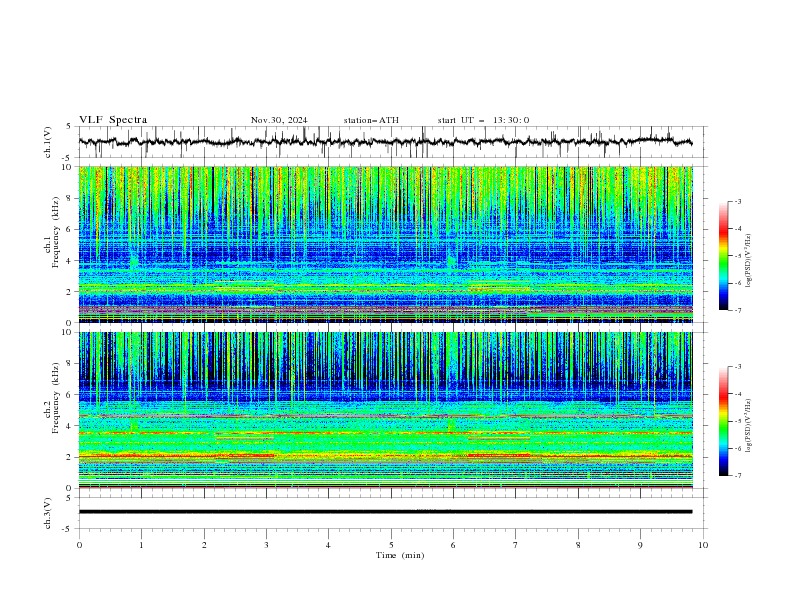This screenshot has width=792, height=612.
Task: Click the VLF Spectra title text
Action: coord(113,120)
